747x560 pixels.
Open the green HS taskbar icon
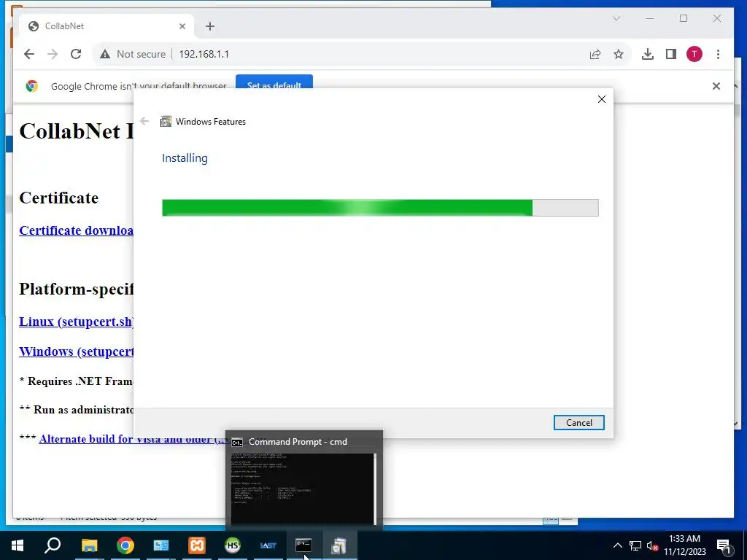[233, 545]
